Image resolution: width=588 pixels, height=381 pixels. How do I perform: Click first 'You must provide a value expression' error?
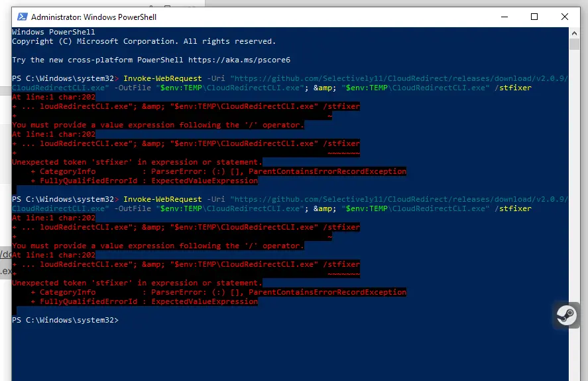158,125
